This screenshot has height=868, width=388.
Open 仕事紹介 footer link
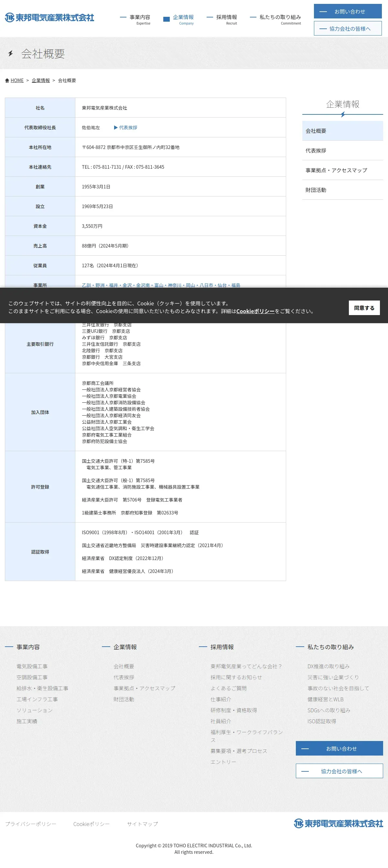pyautogui.click(x=221, y=699)
